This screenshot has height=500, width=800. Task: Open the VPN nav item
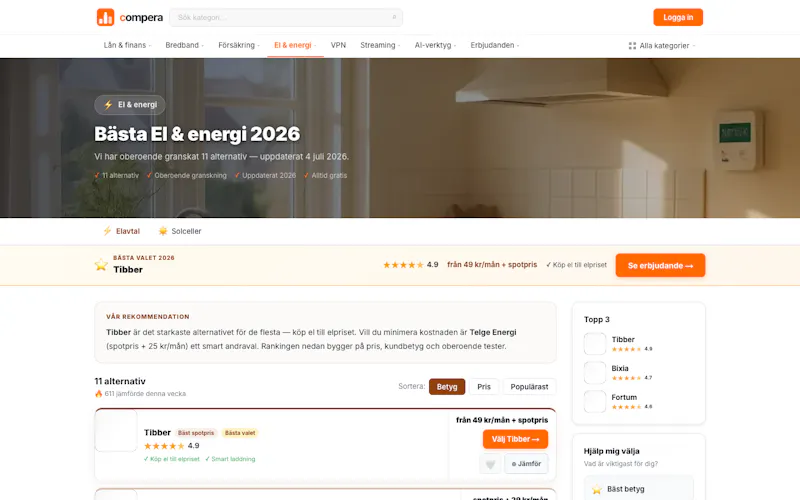(x=338, y=45)
